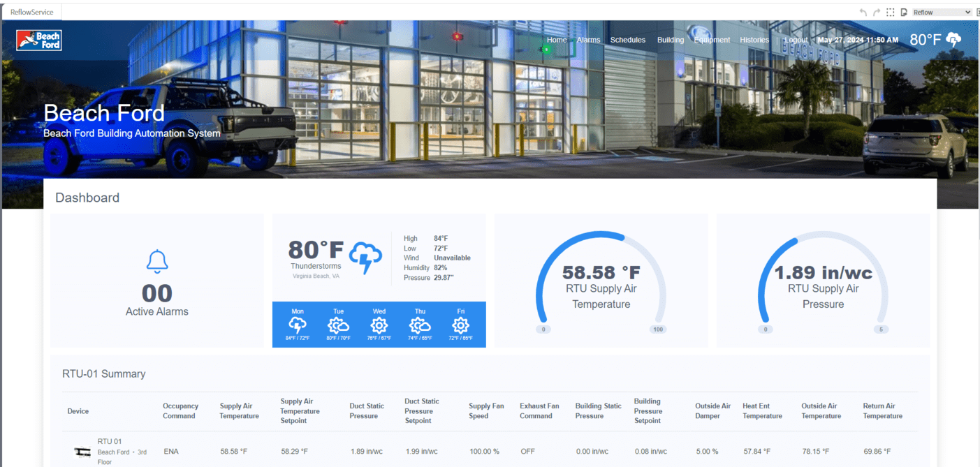Click the Outside Air Damper column header
Screen dimensions: 980x467
click(x=713, y=410)
